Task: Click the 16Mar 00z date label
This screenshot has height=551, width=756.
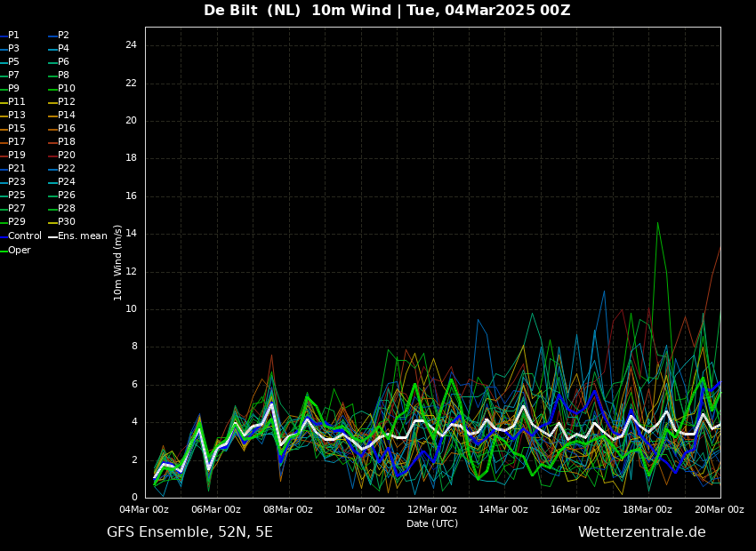Action: tap(575, 509)
